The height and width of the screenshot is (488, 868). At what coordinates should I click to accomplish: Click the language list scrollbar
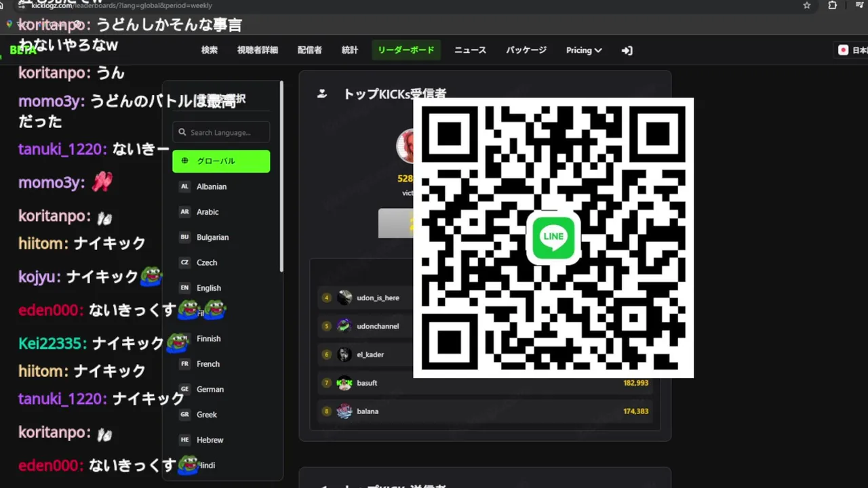[x=281, y=178]
